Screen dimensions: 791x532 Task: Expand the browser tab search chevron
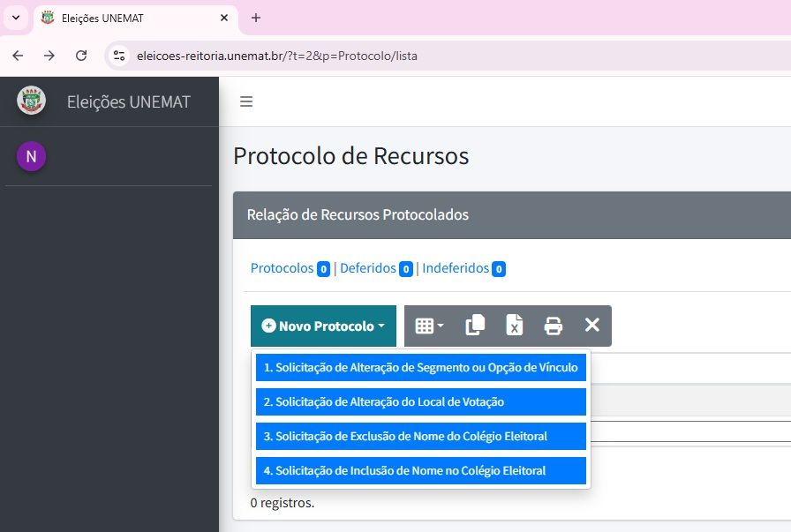(15, 18)
